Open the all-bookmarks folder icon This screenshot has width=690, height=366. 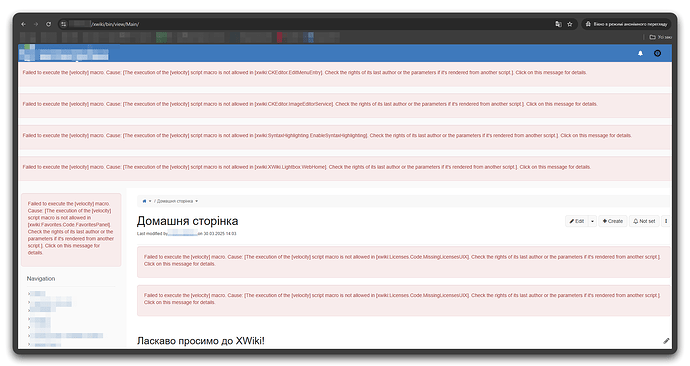coord(653,37)
